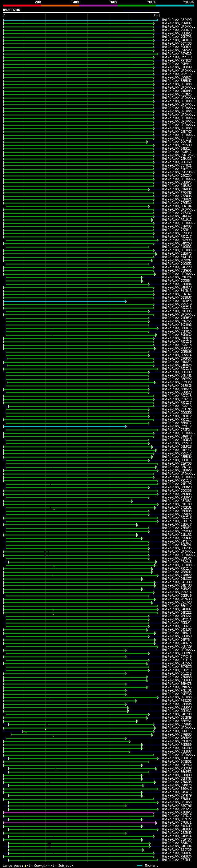The image size is (197, 868).
Task: Select hit UniRef100_Q3AT30
Action: (177, 839)
